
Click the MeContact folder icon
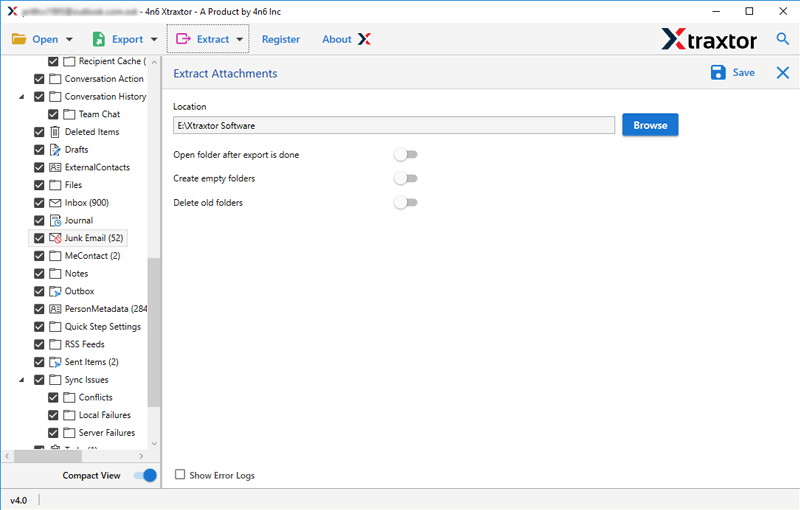pos(55,256)
